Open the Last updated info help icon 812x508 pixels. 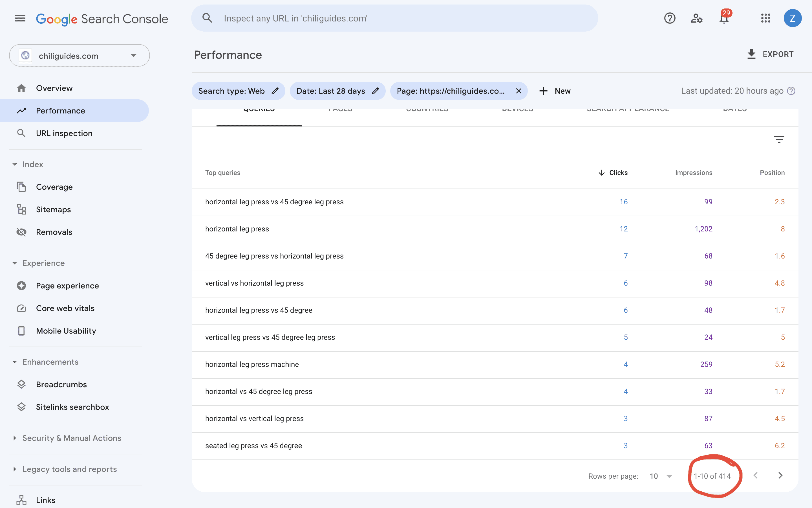pyautogui.click(x=791, y=91)
